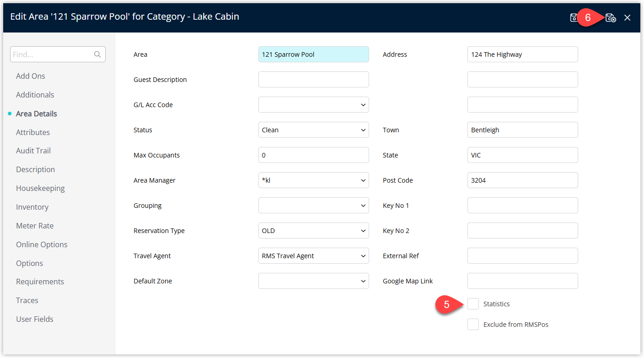Click the Save/Exit icon in header
644x358 pixels.
pos(611,18)
